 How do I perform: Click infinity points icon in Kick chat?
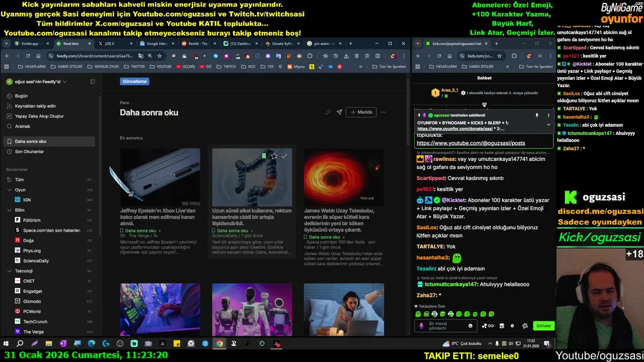click(x=488, y=326)
